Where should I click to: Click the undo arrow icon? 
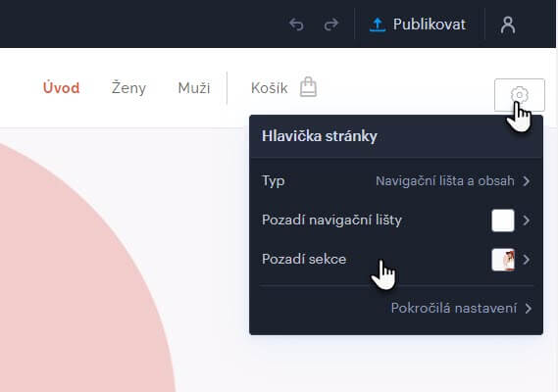click(x=296, y=24)
